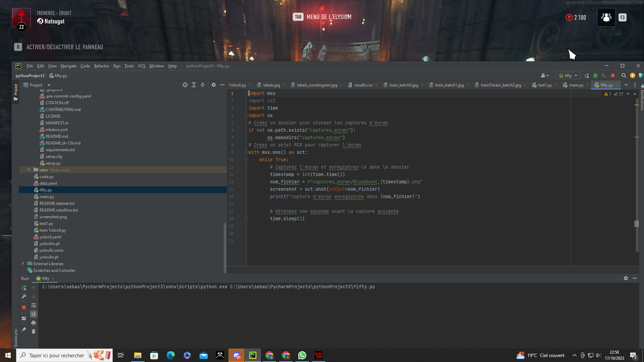
Task: Open Run panel settings gear
Action: tap(626, 278)
